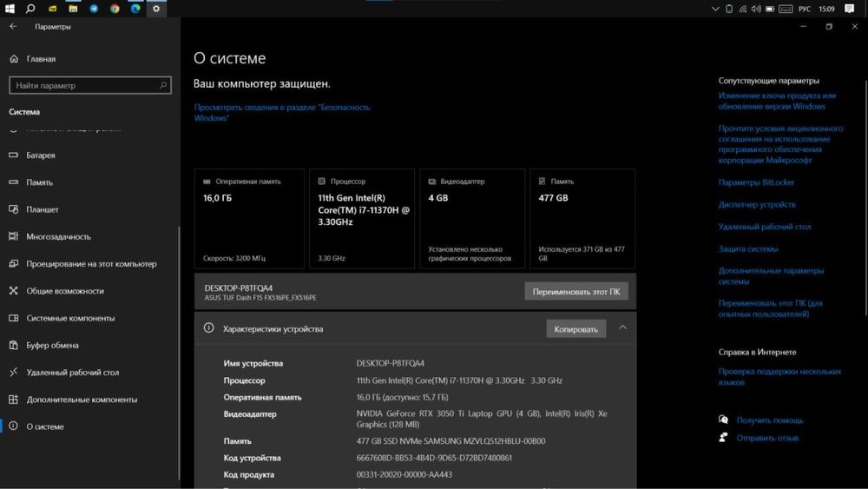Open the Процессор info card
This screenshot has width=868, height=489.
pyautogui.click(x=362, y=219)
